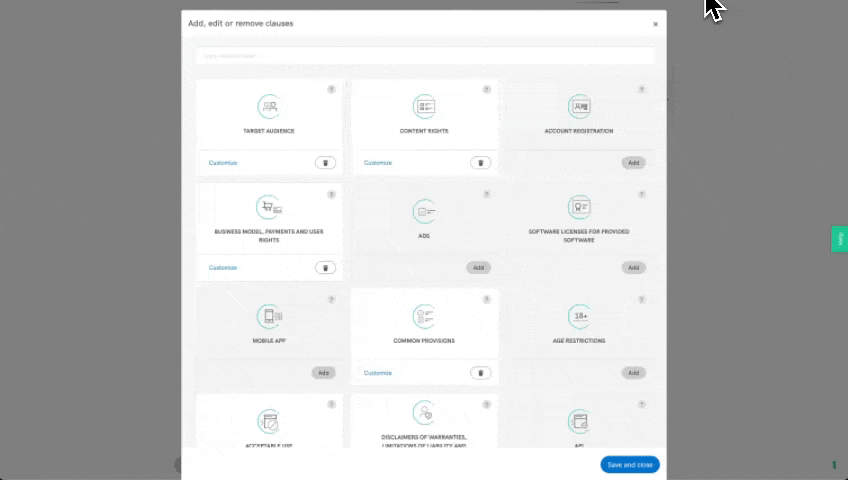Open Customize link for Target Audience
Viewport: 848px width, 480px height.
[223, 162]
